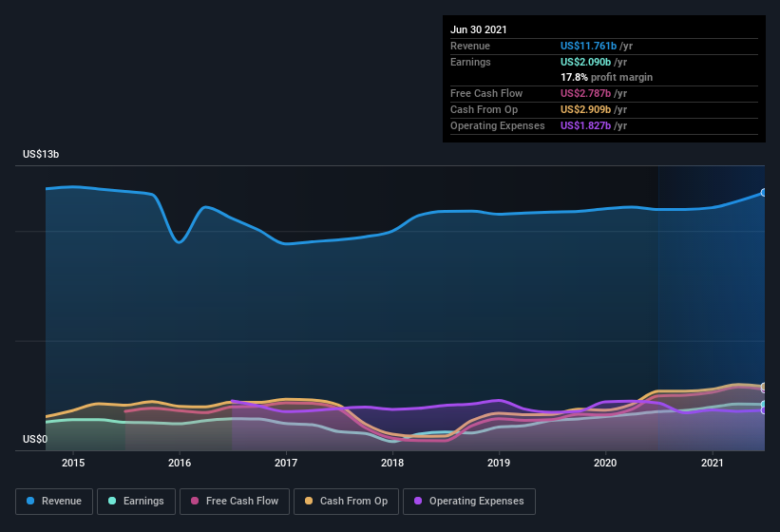780x532 pixels.
Task: Click the Operating Expenses label in tooltip
Action: coord(498,125)
